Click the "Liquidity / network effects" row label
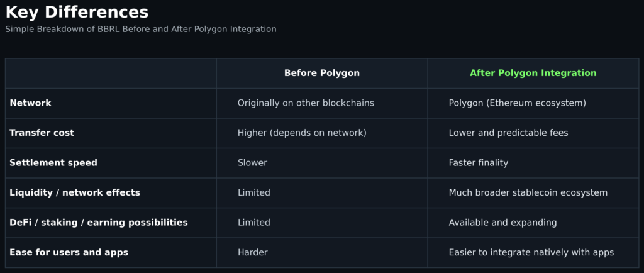The width and height of the screenshot is (644, 273). (75, 192)
